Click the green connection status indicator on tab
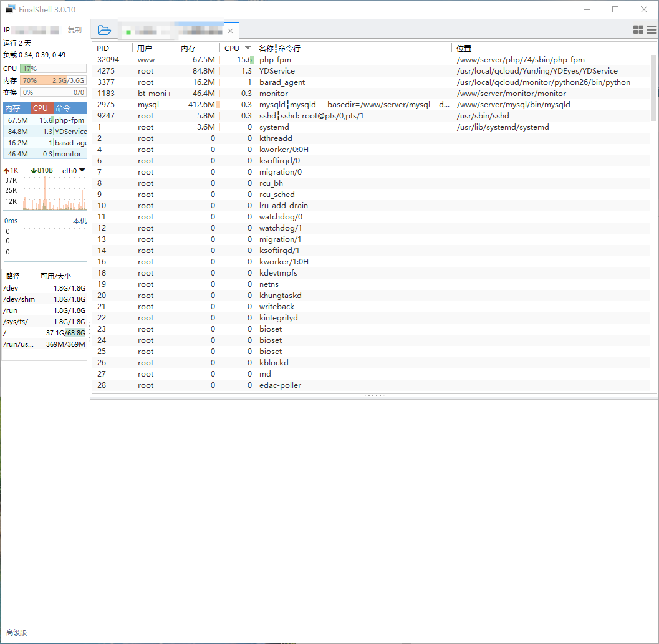This screenshot has height=644, width=659. click(128, 31)
